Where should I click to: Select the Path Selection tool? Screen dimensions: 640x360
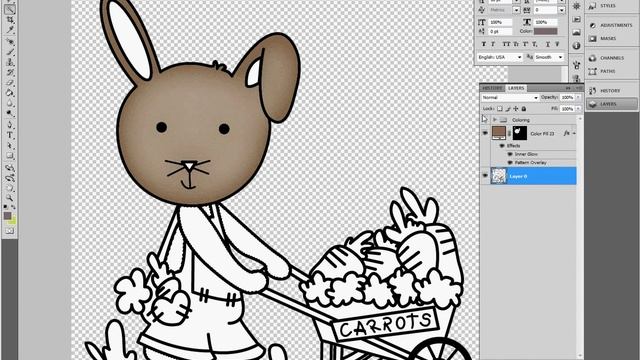pyautogui.click(x=10, y=145)
